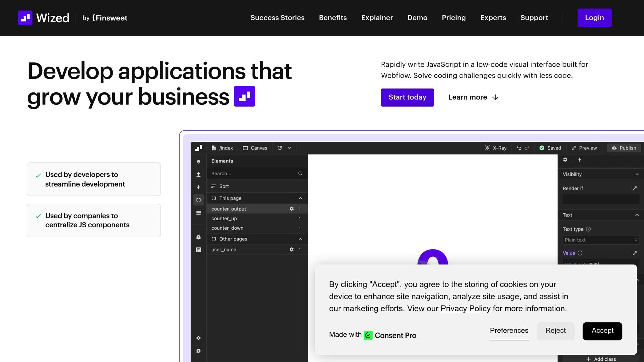The image size is (644, 362).
Task: Click the layers icon in editor sidebar
Action: [198, 162]
